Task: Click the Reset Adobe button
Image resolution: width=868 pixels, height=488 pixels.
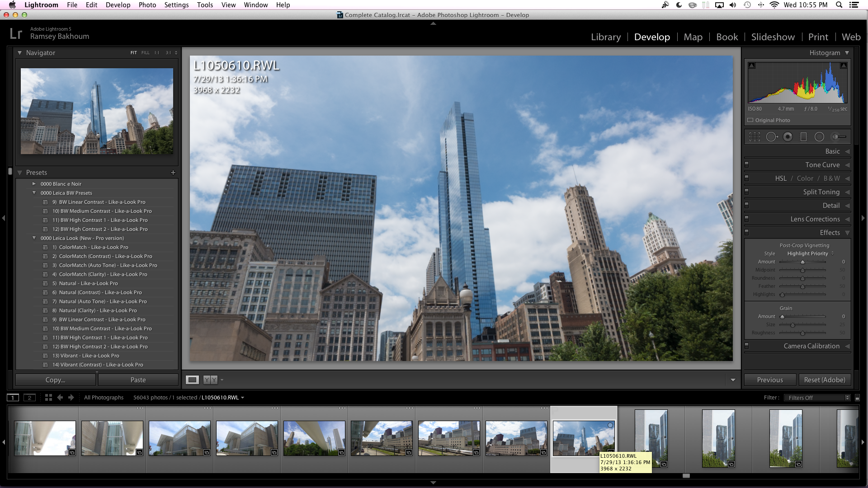Action: tap(825, 380)
